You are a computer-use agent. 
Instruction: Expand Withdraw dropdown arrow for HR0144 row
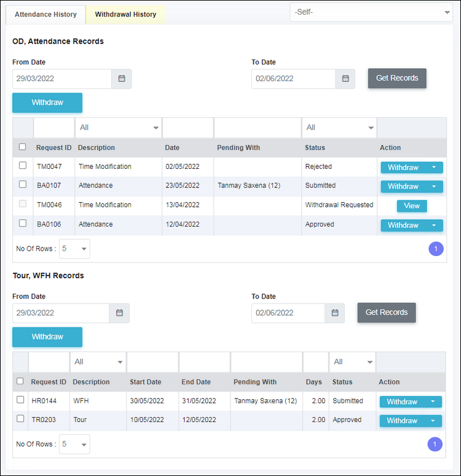(x=433, y=402)
